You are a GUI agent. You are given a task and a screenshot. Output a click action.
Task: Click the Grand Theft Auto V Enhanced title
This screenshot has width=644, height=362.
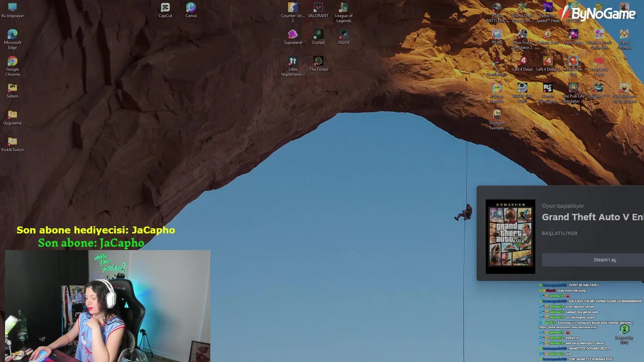(593, 217)
